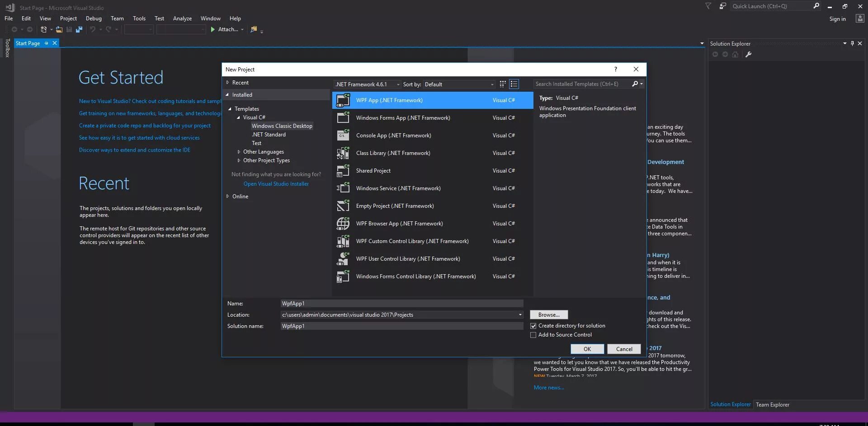Open the Tools menu
Image resolution: width=868 pixels, height=426 pixels.
[139, 19]
